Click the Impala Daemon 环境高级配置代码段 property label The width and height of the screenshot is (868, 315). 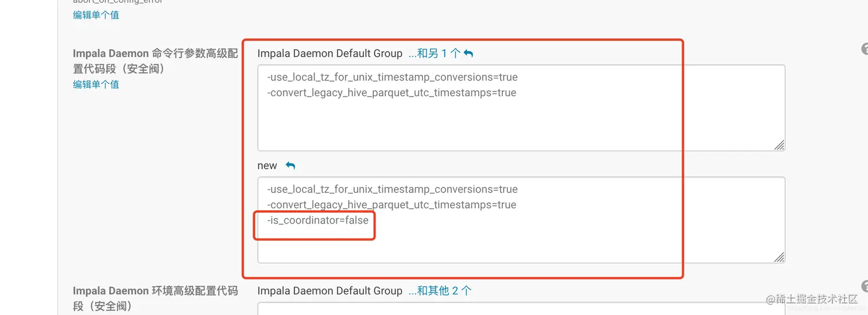click(x=155, y=298)
